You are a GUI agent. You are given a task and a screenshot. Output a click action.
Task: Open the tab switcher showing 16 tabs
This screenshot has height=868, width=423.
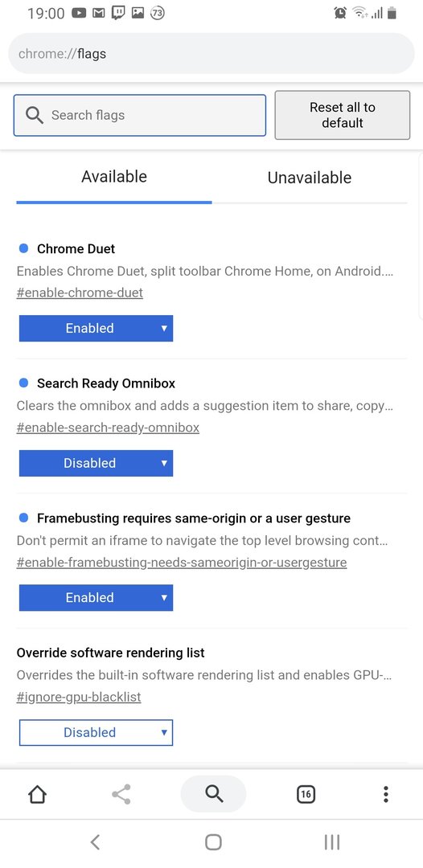tap(306, 794)
